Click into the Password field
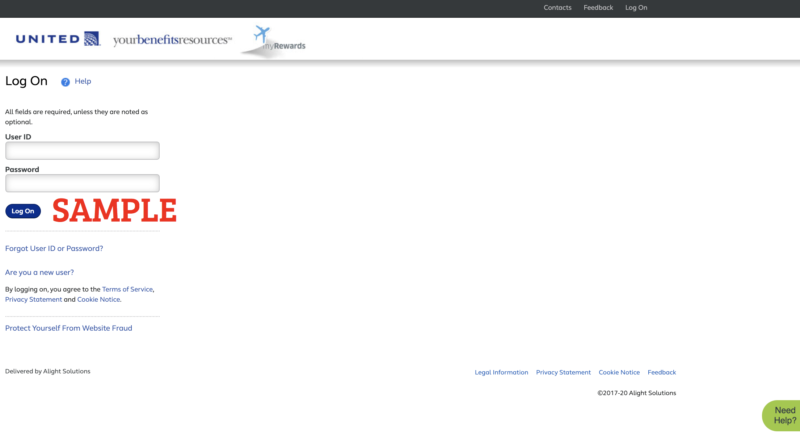 [x=82, y=183]
